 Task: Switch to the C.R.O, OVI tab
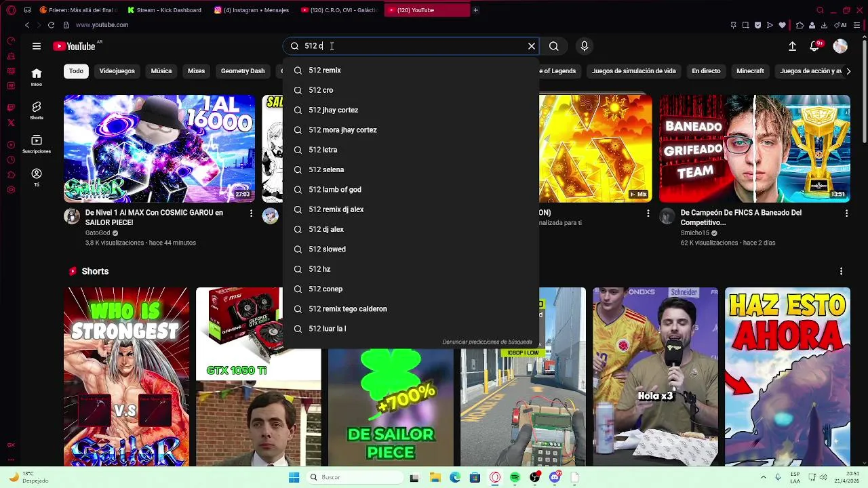click(338, 10)
